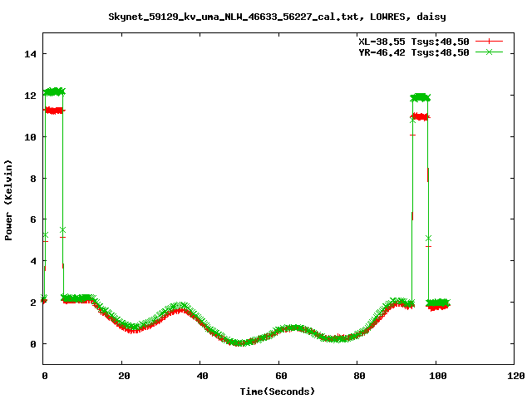The width and height of the screenshot is (532, 399).
Task: Click y-axis tick label 12
Action: [30, 96]
